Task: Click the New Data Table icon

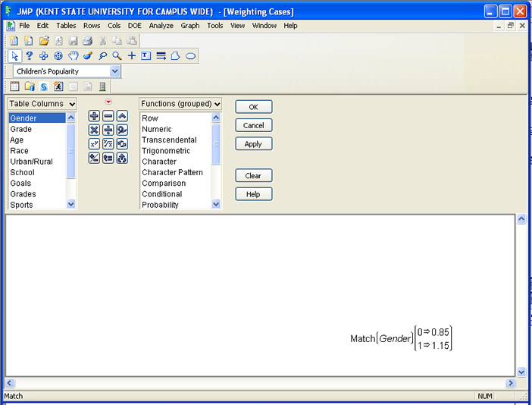Action: click(x=14, y=41)
